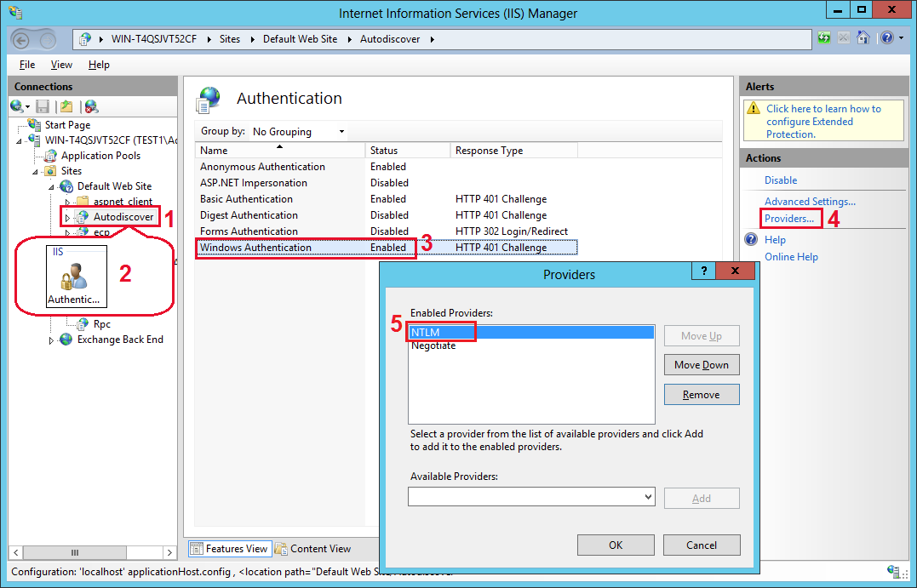
Task: Select the Rpc tree node
Action: coord(102,324)
